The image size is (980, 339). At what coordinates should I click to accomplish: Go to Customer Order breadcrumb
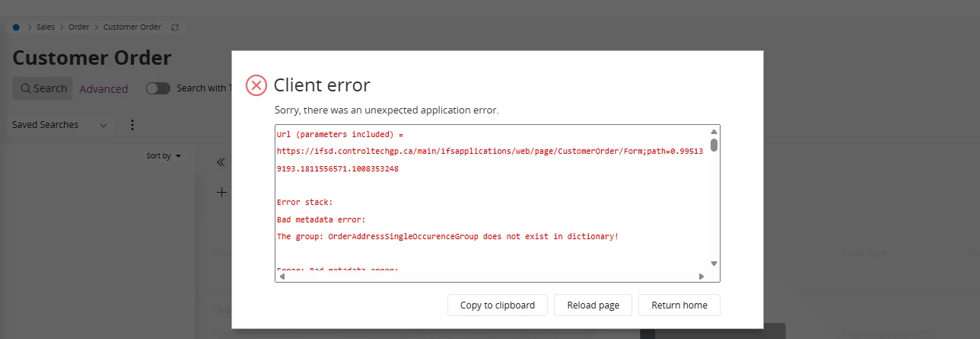[x=132, y=27]
